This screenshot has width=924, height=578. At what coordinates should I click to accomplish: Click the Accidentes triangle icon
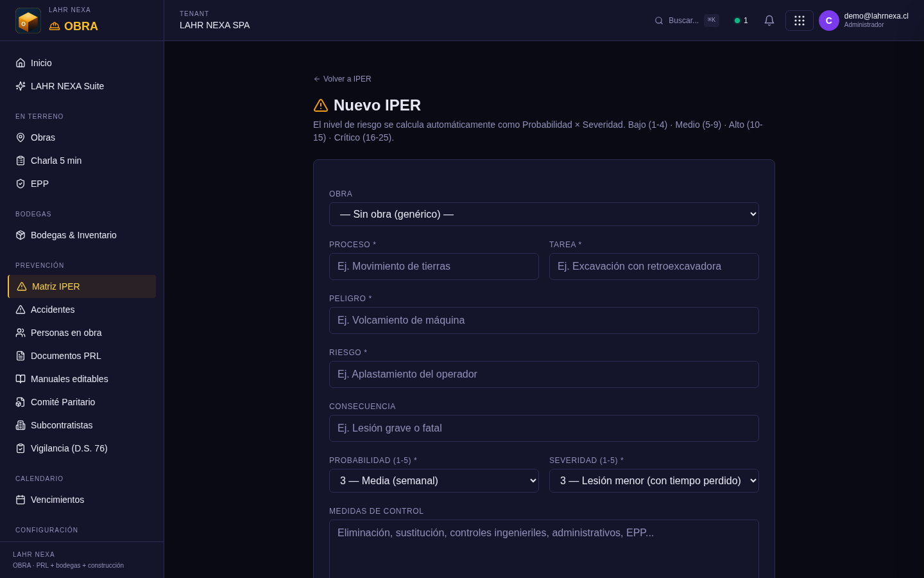(21, 310)
